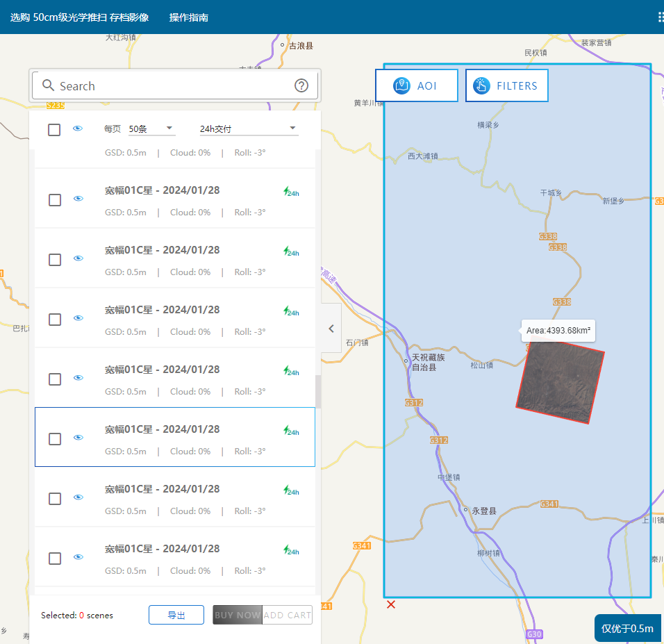Viewport: 664px width, 644px height.
Task: Delete the AOI using the red X marker
Action: (x=391, y=604)
